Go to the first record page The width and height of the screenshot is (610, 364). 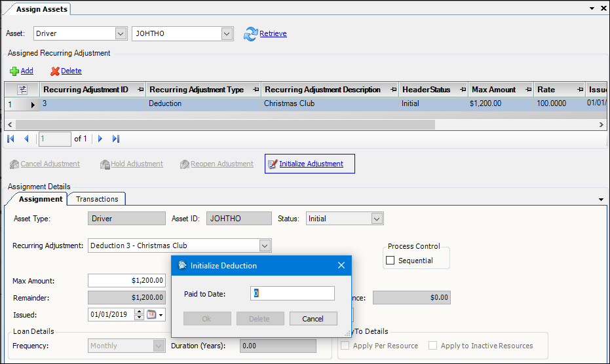point(10,139)
